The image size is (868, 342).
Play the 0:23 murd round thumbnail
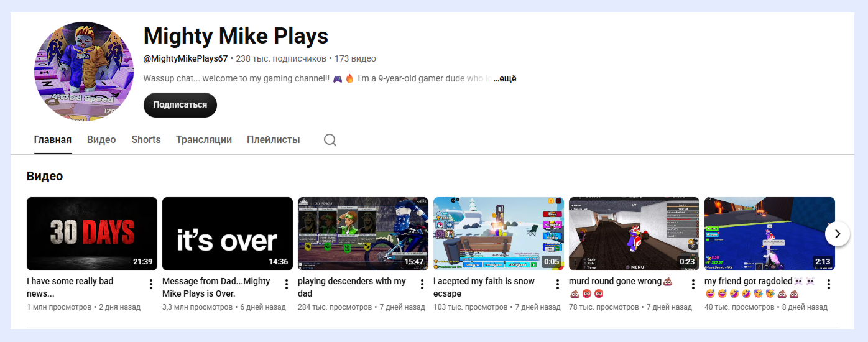point(634,234)
